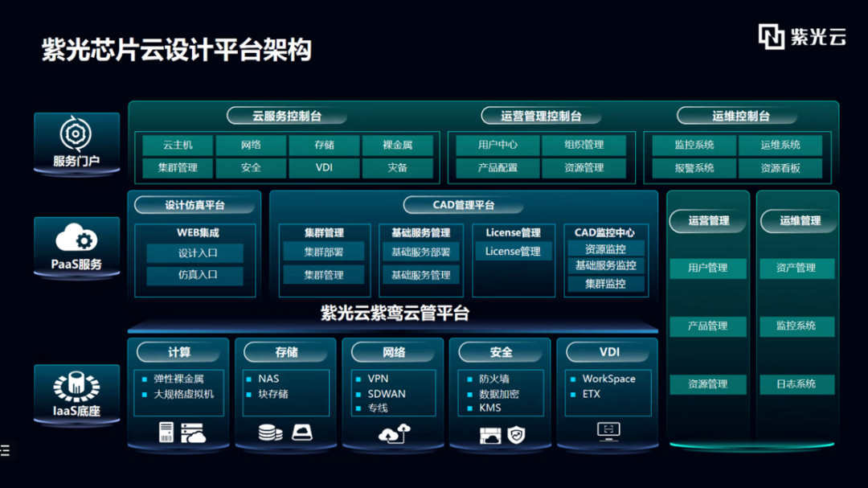Open 资产管理 in 运维管理 column
This screenshot has height=488, width=868.
pos(796,268)
